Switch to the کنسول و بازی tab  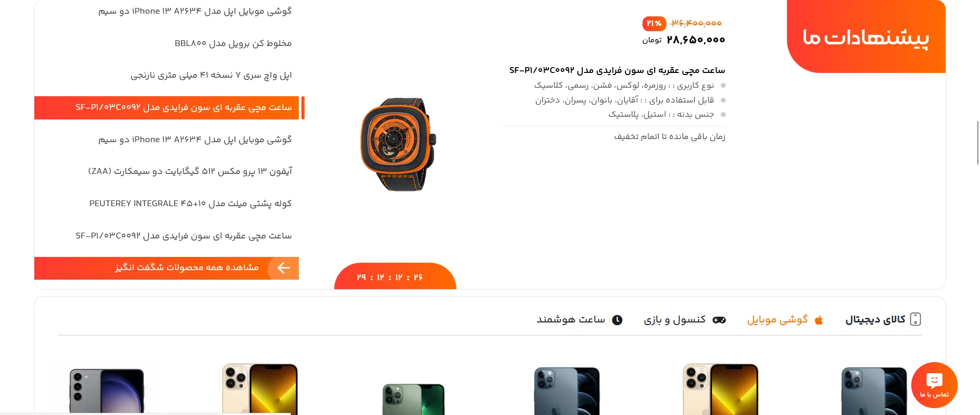click(674, 319)
